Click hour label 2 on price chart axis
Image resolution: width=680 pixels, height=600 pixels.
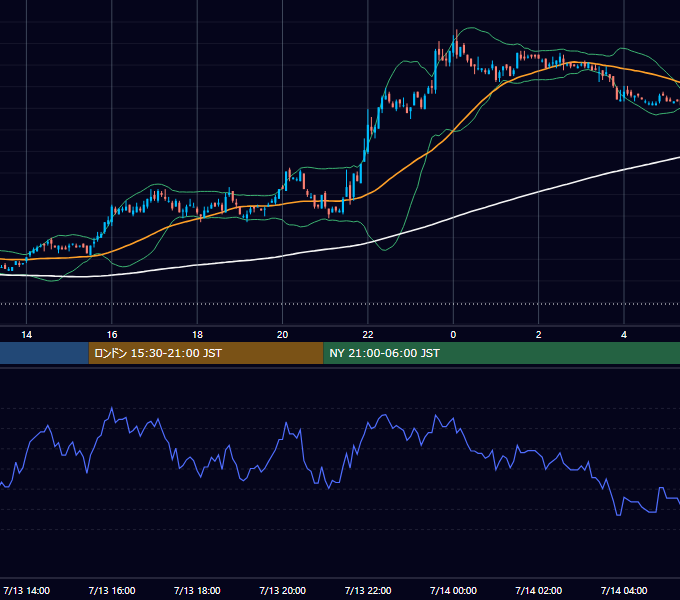538,335
